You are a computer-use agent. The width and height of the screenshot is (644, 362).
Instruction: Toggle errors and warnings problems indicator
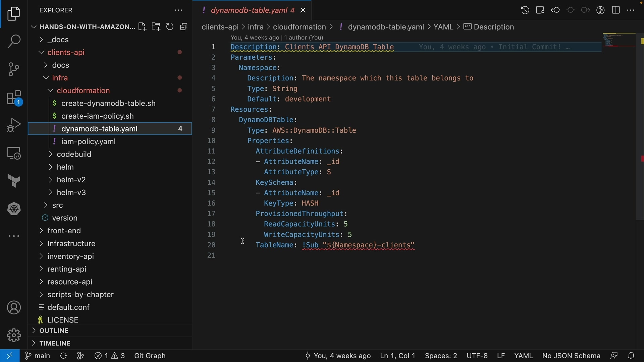110,356
